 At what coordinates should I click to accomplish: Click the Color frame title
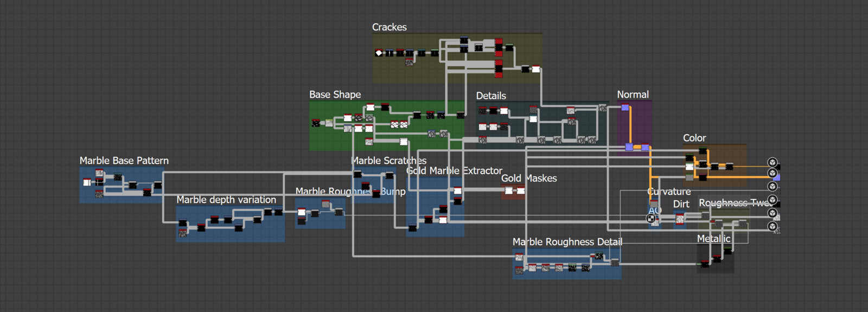(x=694, y=138)
